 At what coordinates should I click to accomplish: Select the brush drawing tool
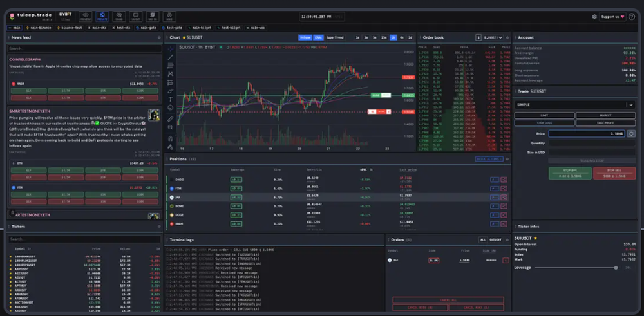coord(171,91)
